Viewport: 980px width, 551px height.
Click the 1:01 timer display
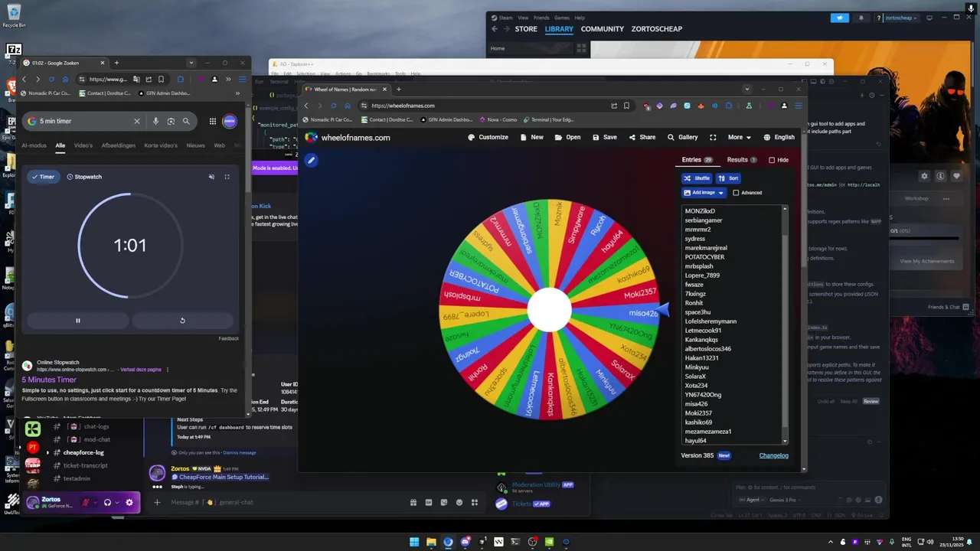click(x=130, y=246)
